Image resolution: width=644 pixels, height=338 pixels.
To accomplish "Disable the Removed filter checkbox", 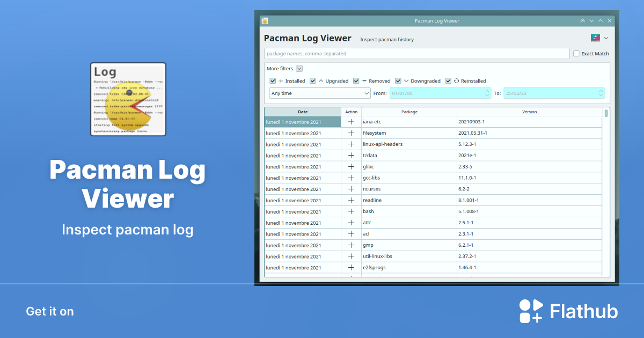I will pos(355,80).
